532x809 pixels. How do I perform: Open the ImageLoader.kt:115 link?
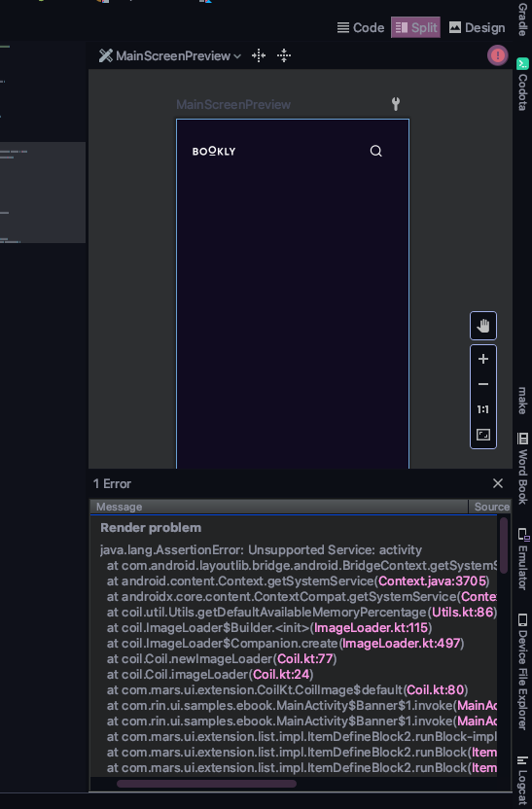(x=371, y=627)
